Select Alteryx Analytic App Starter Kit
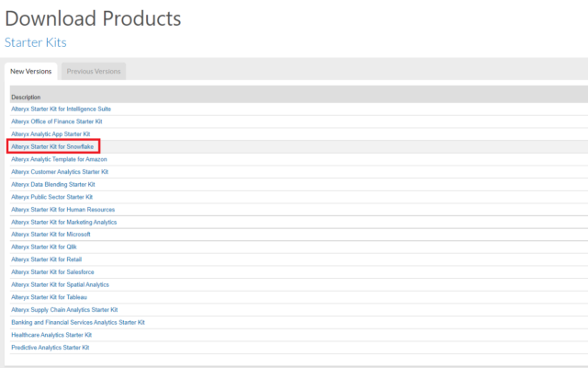This screenshot has height=368, width=588. tap(51, 134)
